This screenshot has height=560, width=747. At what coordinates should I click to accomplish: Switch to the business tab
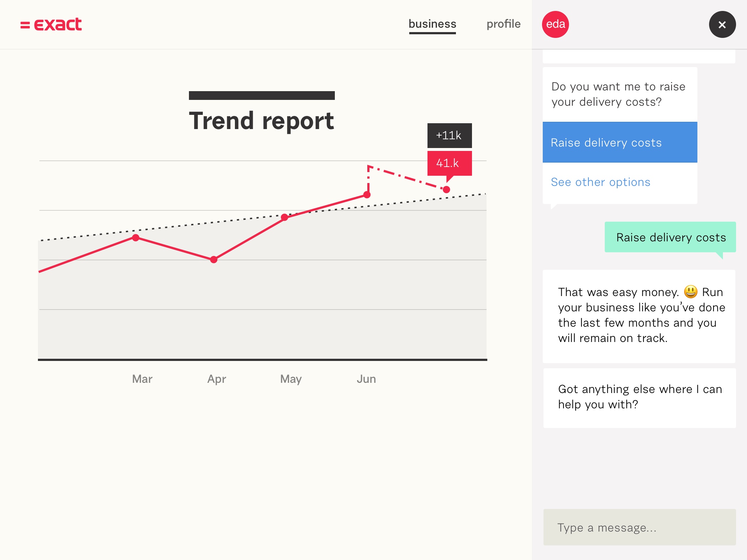432,24
